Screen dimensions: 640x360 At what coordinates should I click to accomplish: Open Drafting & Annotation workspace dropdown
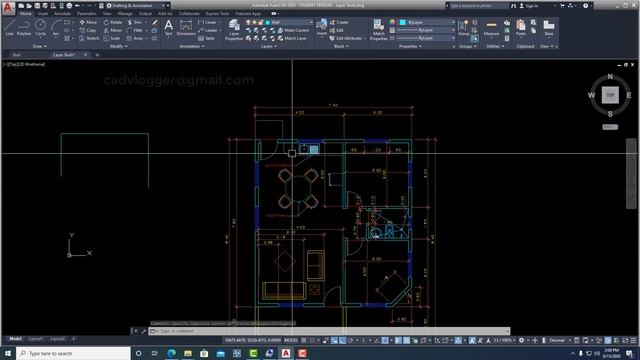coord(138,6)
